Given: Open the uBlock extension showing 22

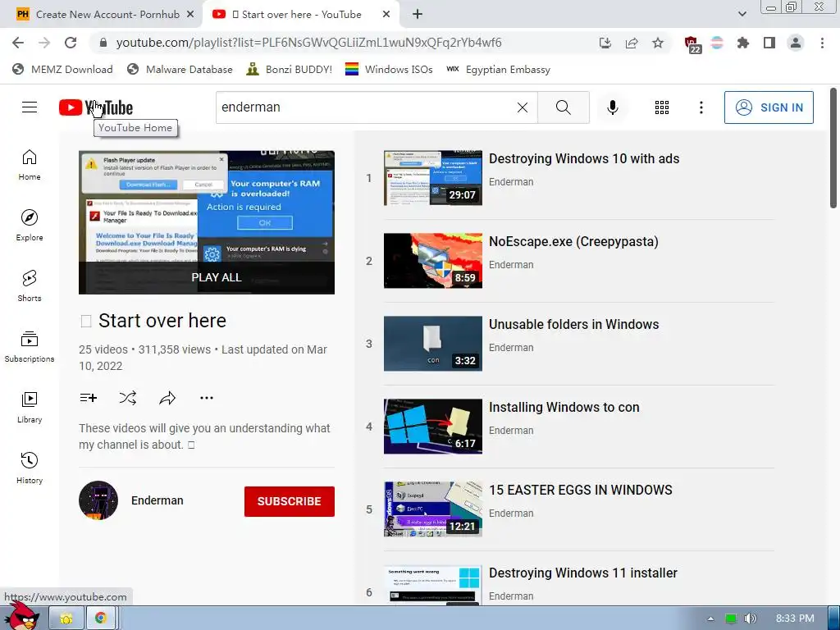Looking at the screenshot, I should (692, 44).
